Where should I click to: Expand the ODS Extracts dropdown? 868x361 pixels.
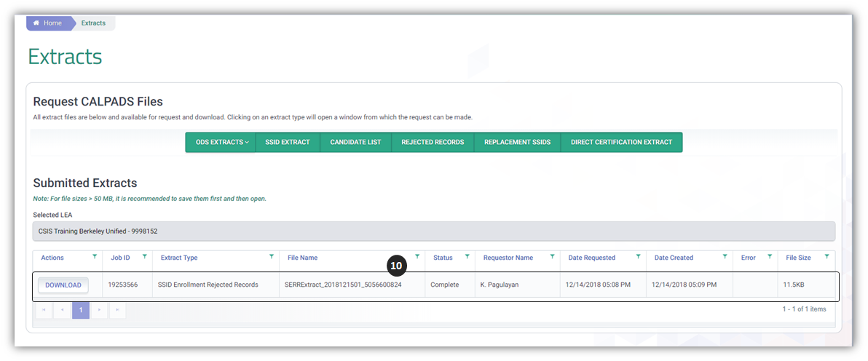tap(221, 143)
